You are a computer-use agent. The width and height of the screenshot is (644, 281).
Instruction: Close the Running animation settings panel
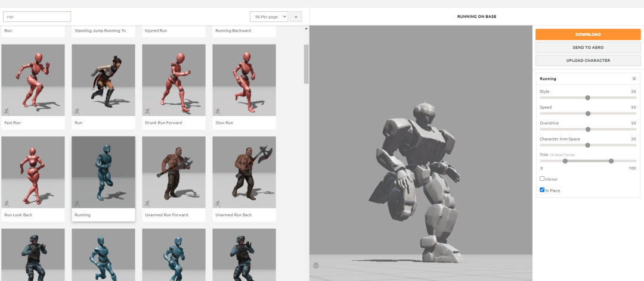coord(634,79)
